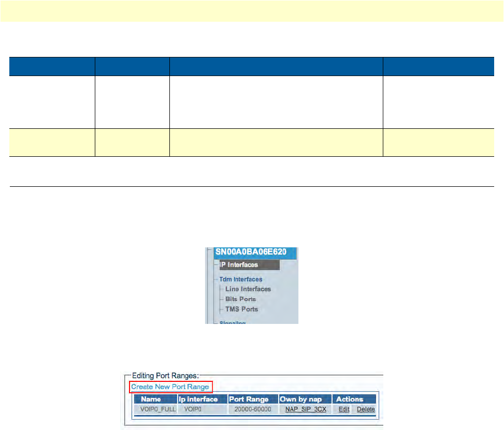Click the Create New Port Range link
Image resolution: width=504 pixels, height=430 pixels.
click(x=170, y=387)
